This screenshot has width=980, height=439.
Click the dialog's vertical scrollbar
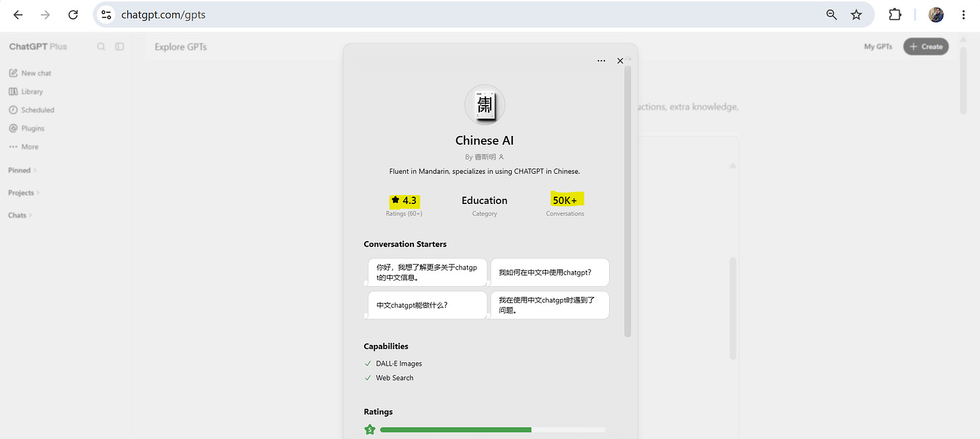(628, 201)
